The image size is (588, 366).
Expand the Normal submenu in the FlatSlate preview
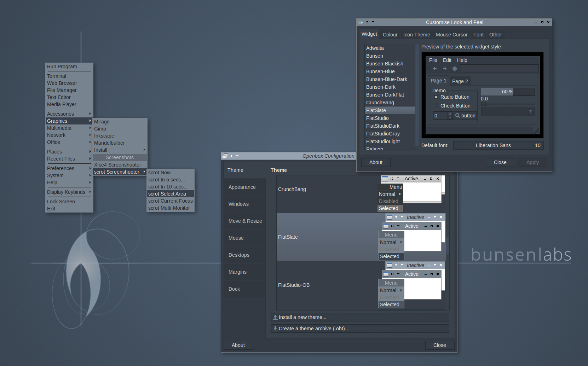pyautogui.click(x=391, y=242)
